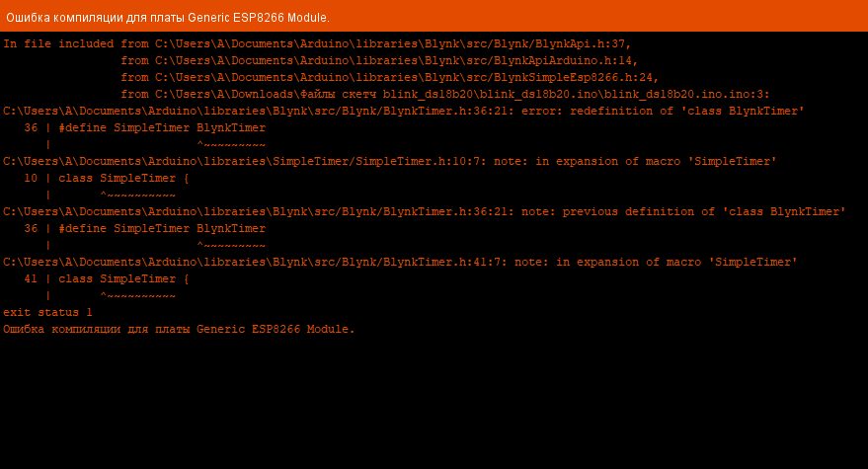Click the tilde underline below line 41 class SimpleTimer
This screenshot has height=469, width=868.
pos(138,296)
